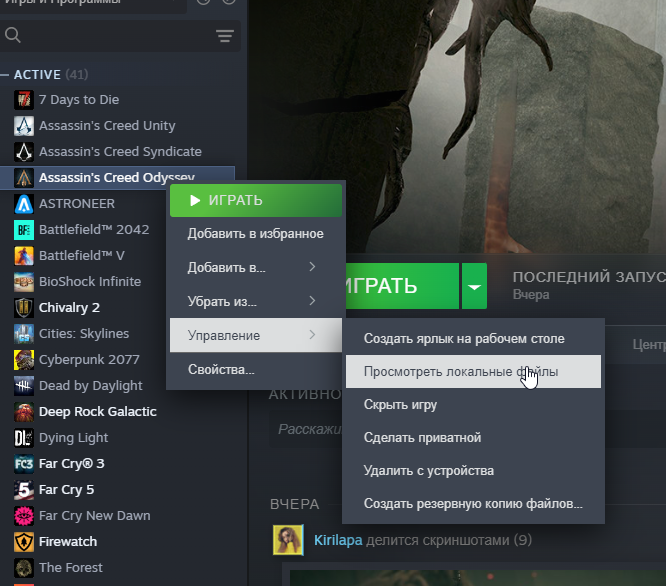Screen dimensions: 666x586
Task: Click the Assassin's Creed Syndicate icon
Action: 24,152
